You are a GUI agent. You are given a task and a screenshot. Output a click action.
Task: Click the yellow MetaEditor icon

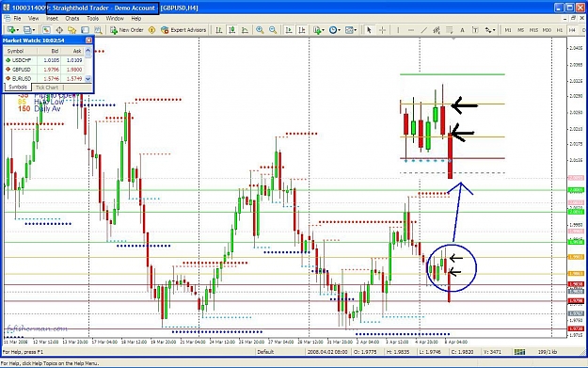151,30
